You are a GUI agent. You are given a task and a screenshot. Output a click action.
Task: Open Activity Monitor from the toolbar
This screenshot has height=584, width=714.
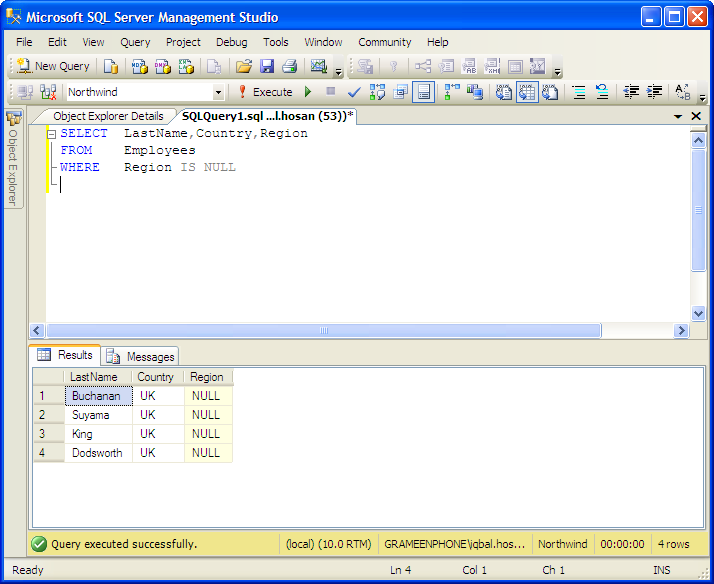[319, 66]
